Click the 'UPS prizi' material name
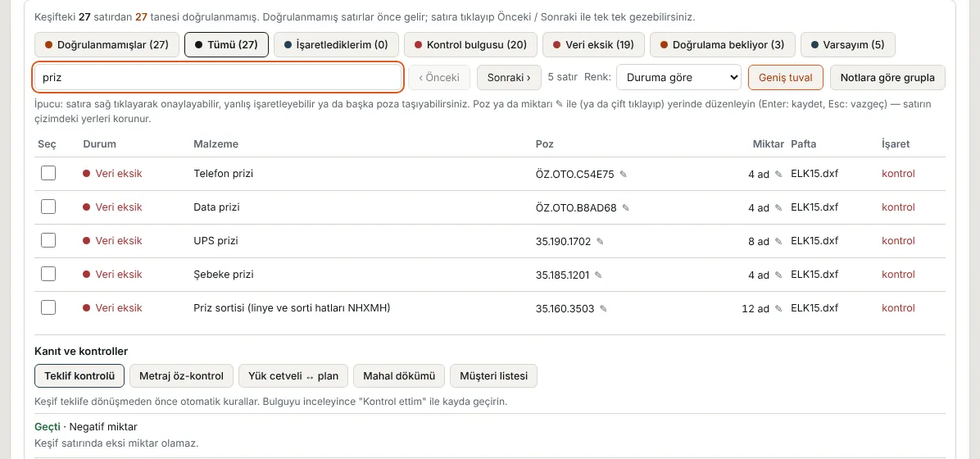The height and width of the screenshot is (459, 980). (216, 240)
